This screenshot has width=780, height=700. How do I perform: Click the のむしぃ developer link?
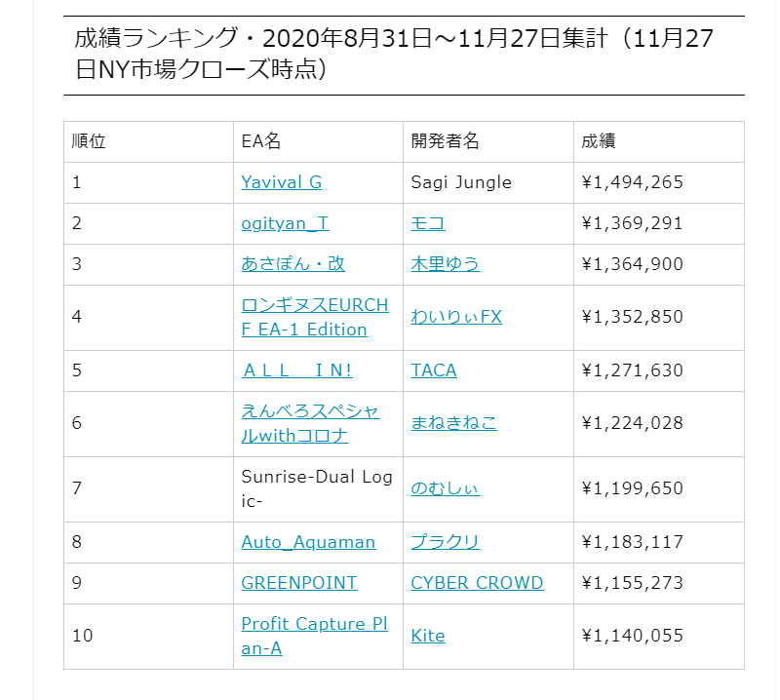click(x=445, y=488)
